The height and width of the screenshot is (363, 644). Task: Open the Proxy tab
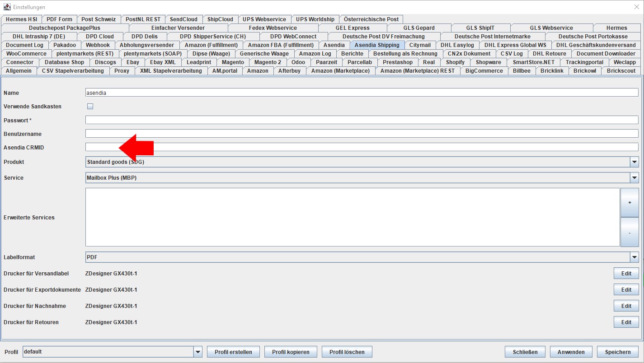[122, 71]
